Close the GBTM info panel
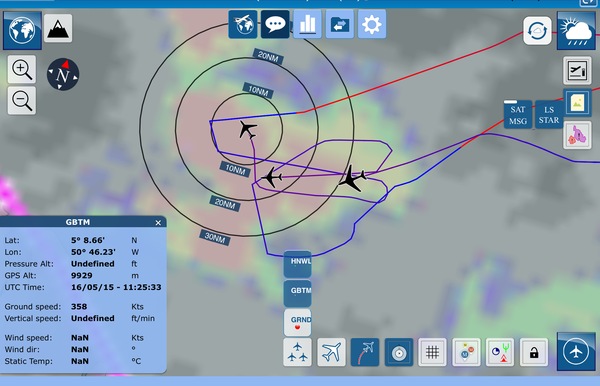The image size is (600, 386). pyautogui.click(x=158, y=223)
